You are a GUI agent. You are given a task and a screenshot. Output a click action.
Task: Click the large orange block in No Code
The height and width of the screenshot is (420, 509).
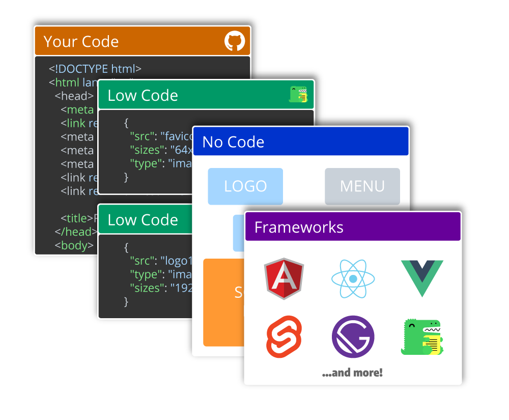[221, 303]
